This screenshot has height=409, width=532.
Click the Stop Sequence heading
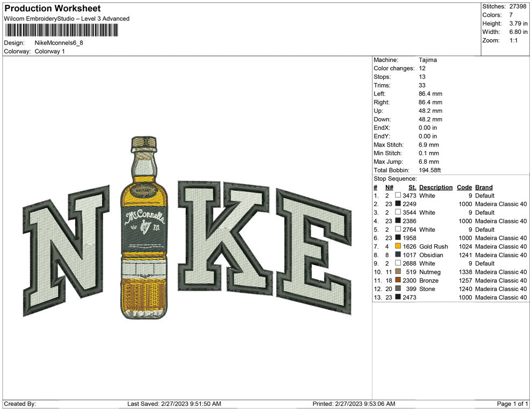395,179
